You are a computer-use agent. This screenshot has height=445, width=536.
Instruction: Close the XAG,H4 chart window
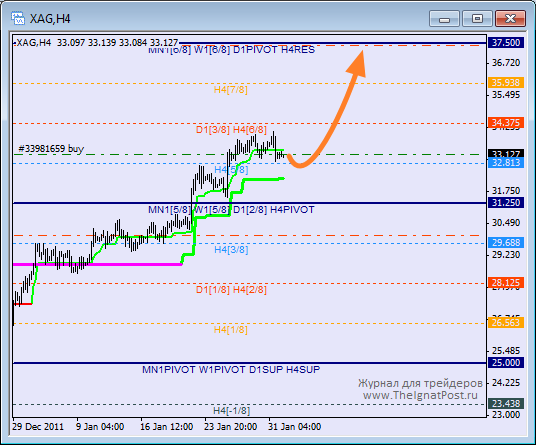(510, 18)
